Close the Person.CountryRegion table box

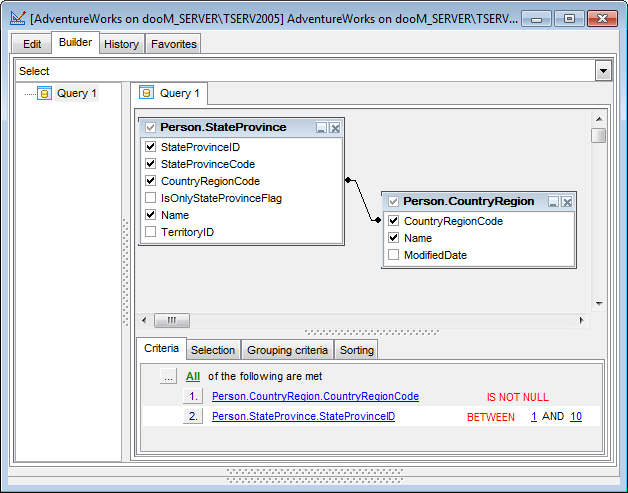click(x=567, y=202)
